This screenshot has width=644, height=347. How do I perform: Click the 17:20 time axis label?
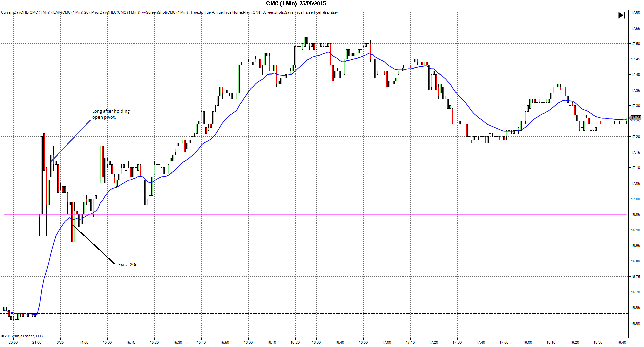[x=434, y=342]
